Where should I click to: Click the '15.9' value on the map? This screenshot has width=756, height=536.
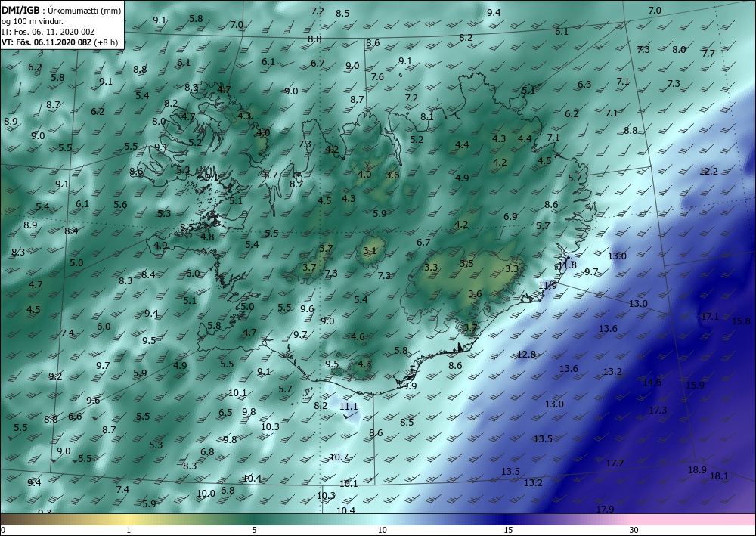pyautogui.click(x=695, y=385)
